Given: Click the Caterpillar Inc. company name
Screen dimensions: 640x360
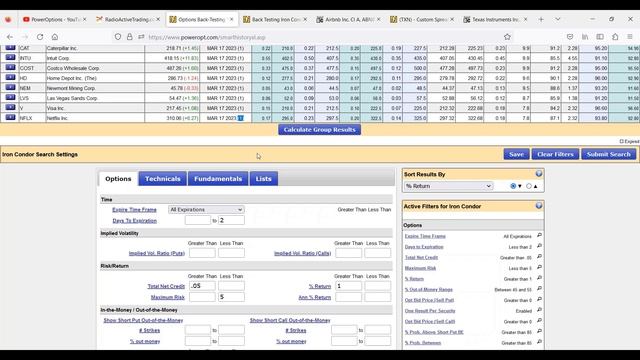Looking at the screenshot, I should 62,48.
